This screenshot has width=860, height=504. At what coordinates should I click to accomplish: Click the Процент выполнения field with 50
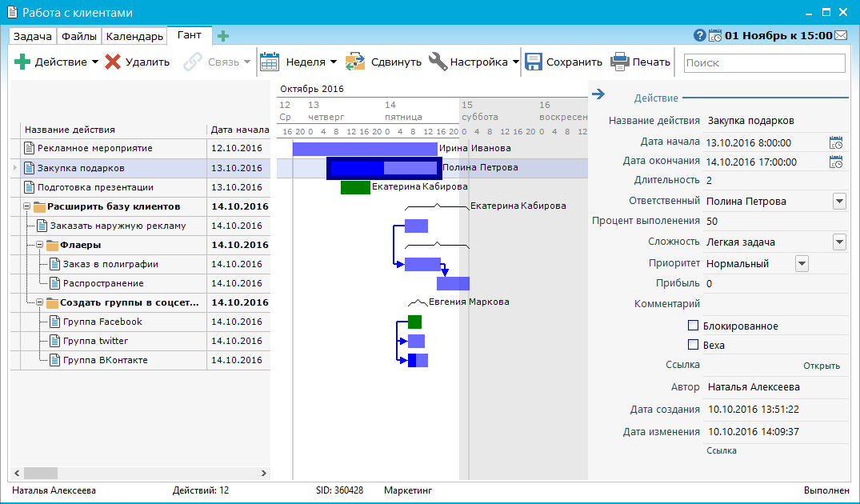click(776, 221)
